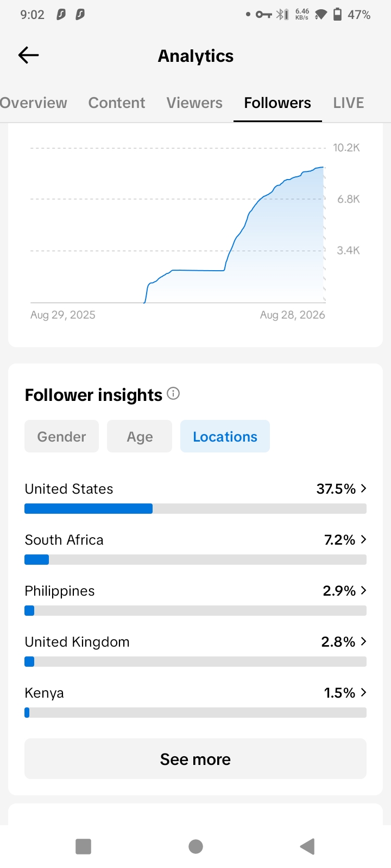The width and height of the screenshot is (391, 868).
Task: Tap the Android home circle button
Action: (195, 846)
